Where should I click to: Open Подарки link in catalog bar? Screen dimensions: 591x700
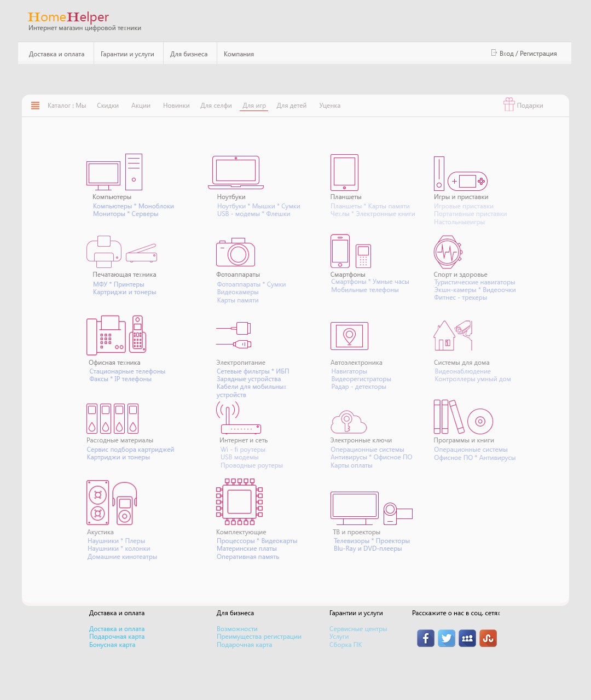[530, 106]
